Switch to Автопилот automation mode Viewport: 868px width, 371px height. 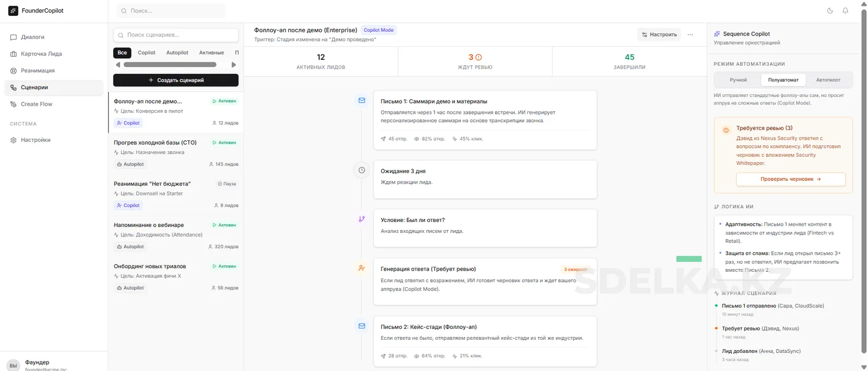tap(828, 80)
